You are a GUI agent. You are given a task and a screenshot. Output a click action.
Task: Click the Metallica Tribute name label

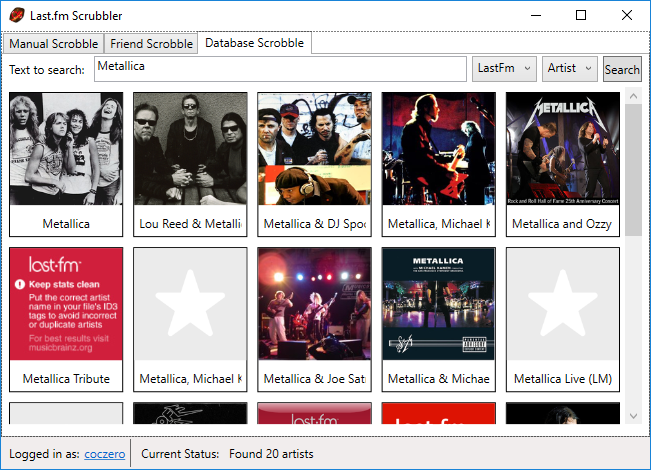[66, 379]
